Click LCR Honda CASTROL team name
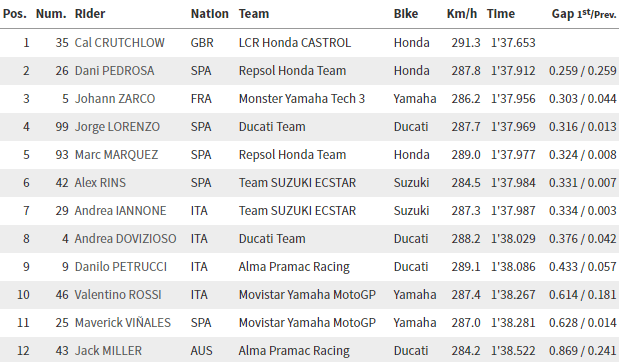This screenshot has height=362, width=619. coord(295,43)
